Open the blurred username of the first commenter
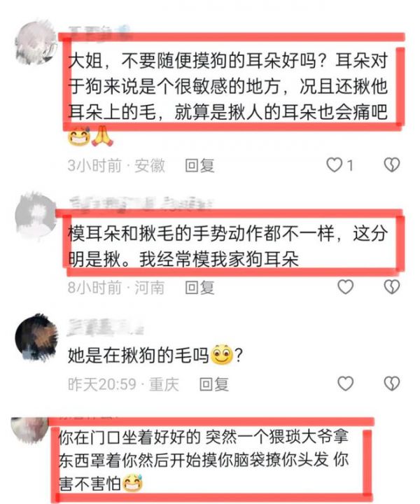This screenshot has height=504, width=420. [x=99, y=32]
